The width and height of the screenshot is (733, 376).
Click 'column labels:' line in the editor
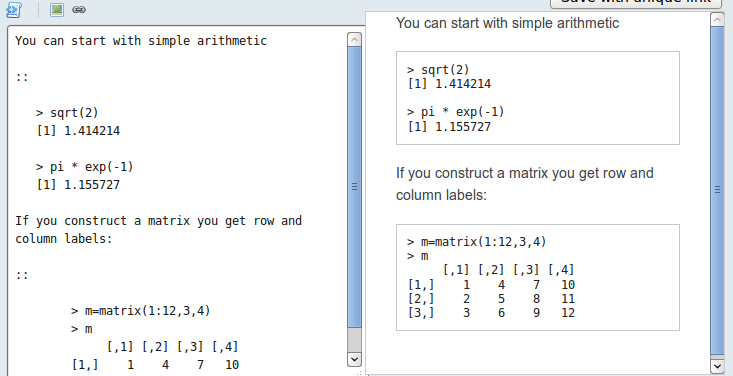[x=64, y=239]
